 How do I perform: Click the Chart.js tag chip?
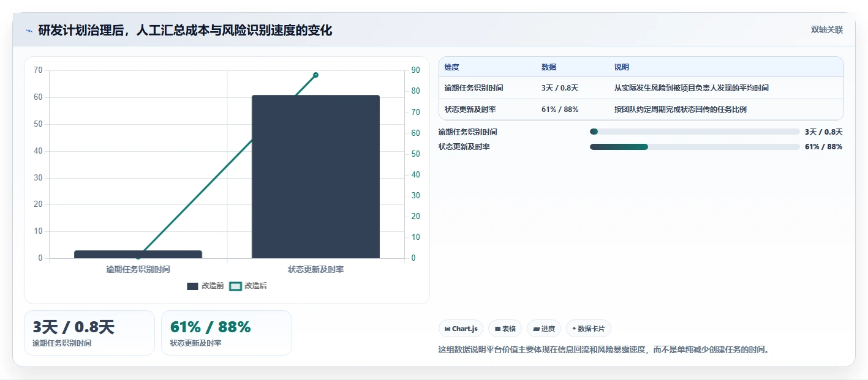coord(461,329)
